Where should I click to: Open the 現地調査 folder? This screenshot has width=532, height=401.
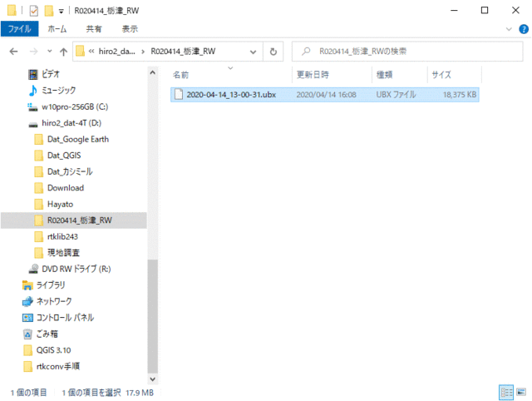coord(63,253)
